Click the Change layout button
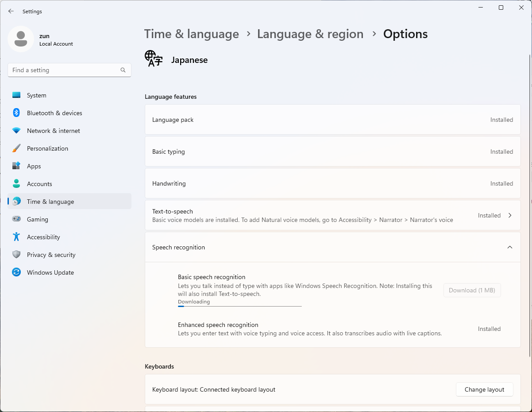Viewport: 532px width, 412px height. 484,389
